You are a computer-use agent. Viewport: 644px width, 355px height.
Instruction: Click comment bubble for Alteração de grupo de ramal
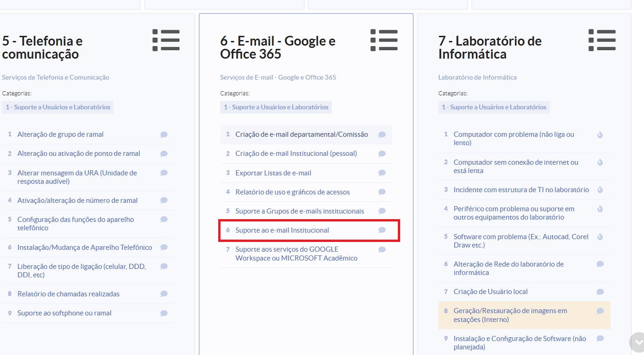click(164, 134)
